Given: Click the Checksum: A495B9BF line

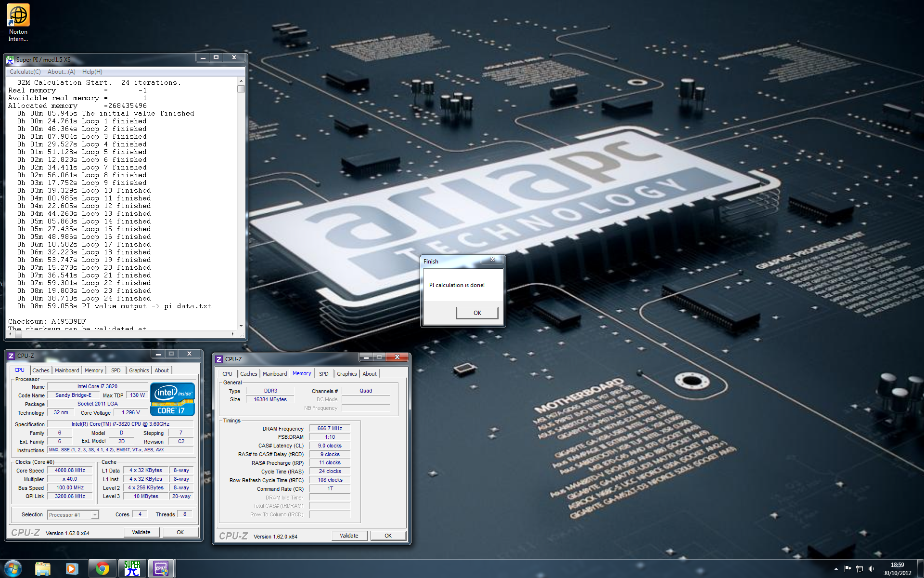Looking at the screenshot, I should 47,321.
